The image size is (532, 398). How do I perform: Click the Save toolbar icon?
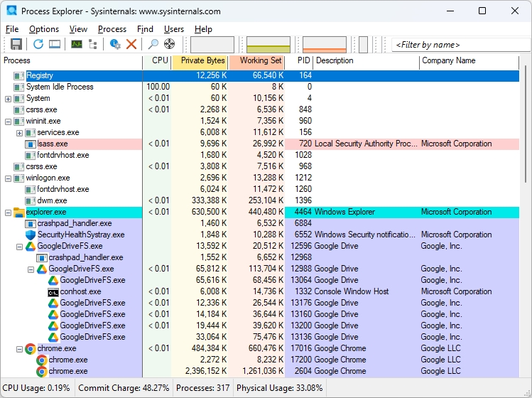(16, 45)
